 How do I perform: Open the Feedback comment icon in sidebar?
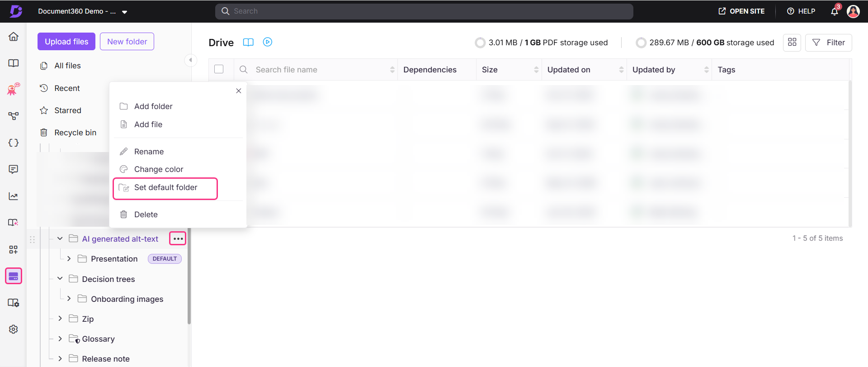14,169
